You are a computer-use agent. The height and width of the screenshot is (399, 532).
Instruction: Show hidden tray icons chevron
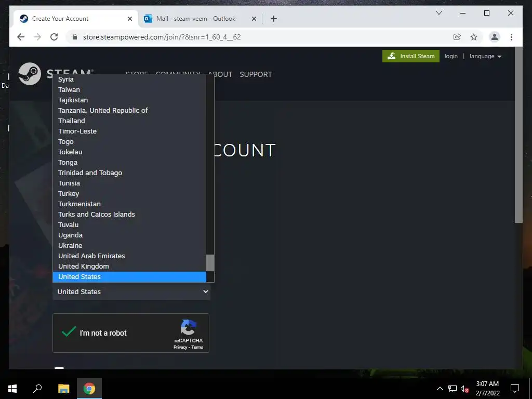click(x=440, y=389)
